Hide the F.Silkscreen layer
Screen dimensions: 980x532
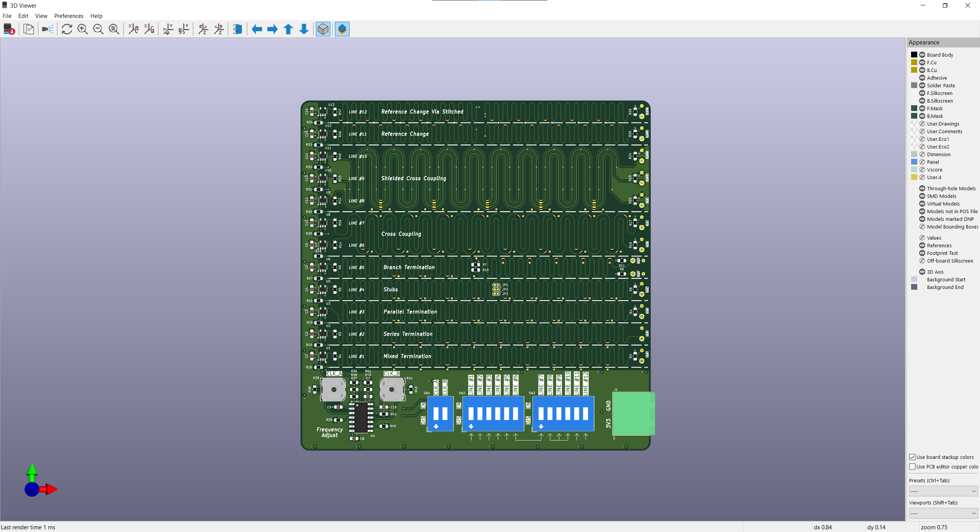(922, 93)
